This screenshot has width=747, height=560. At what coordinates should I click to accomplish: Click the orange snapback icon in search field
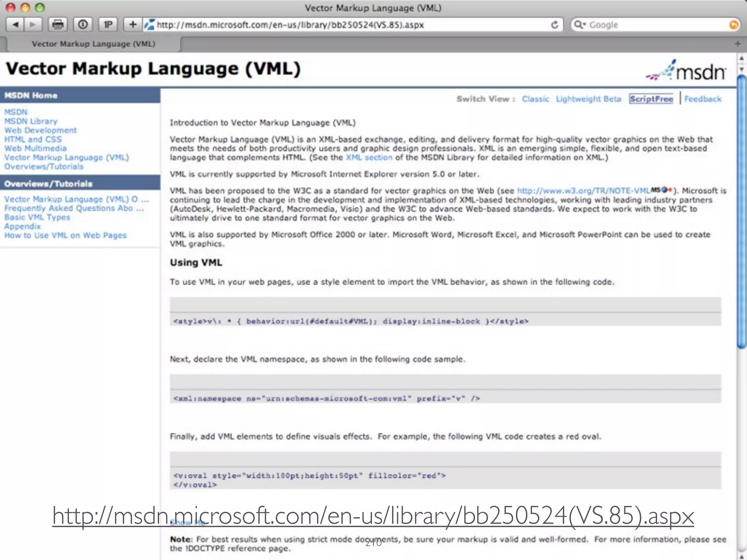click(x=734, y=25)
